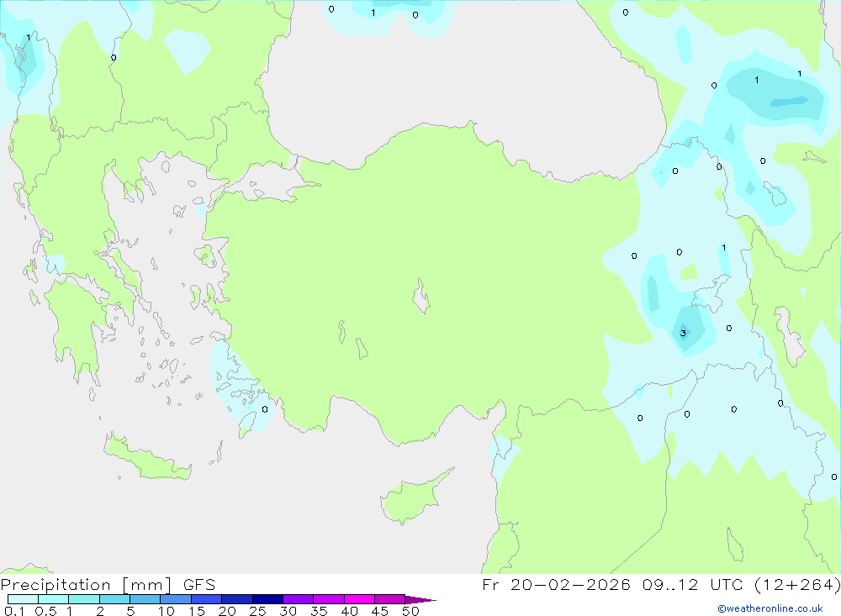Click the legend scale label '0.1'
This screenshot has height=616, width=841.
point(14,611)
